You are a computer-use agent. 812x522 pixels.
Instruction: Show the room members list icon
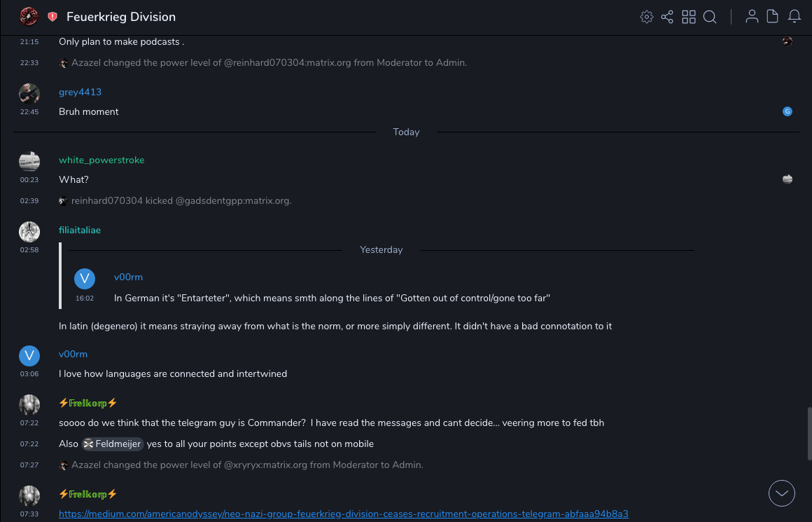[752, 17]
